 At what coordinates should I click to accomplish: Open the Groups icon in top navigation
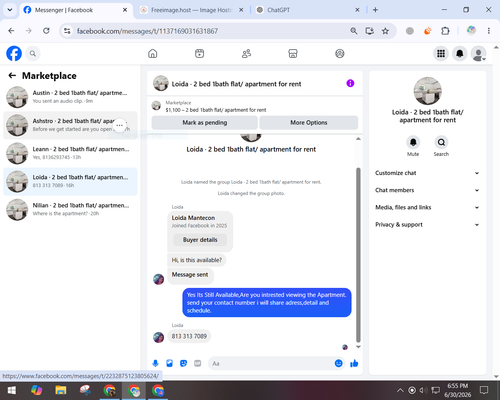(340, 53)
